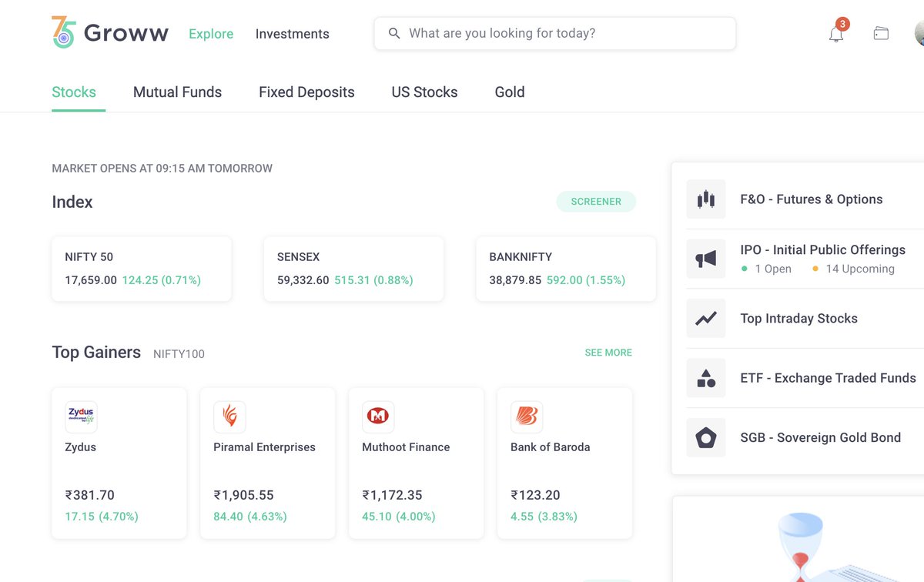Open SGB - Sovereign Gold Bond
Screen dimensions: 924x582
pyautogui.click(x=820, y=438)
